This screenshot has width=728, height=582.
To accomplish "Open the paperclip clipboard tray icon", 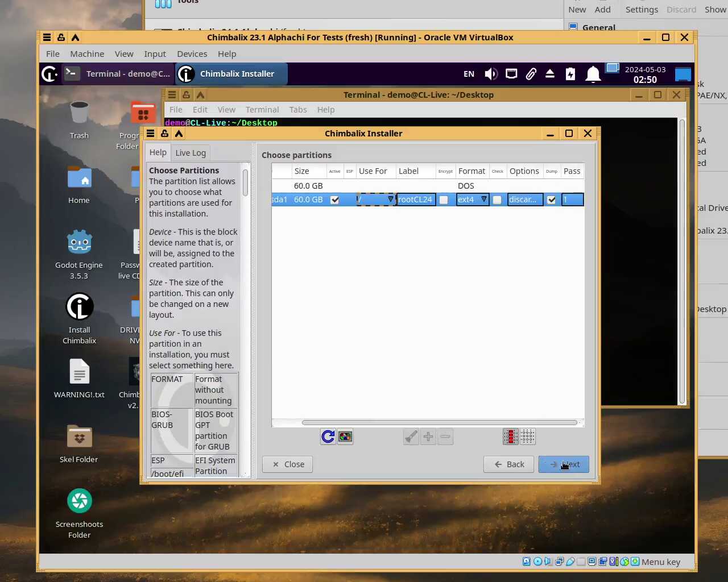I will pyautogui.click(x=531, y=74).
